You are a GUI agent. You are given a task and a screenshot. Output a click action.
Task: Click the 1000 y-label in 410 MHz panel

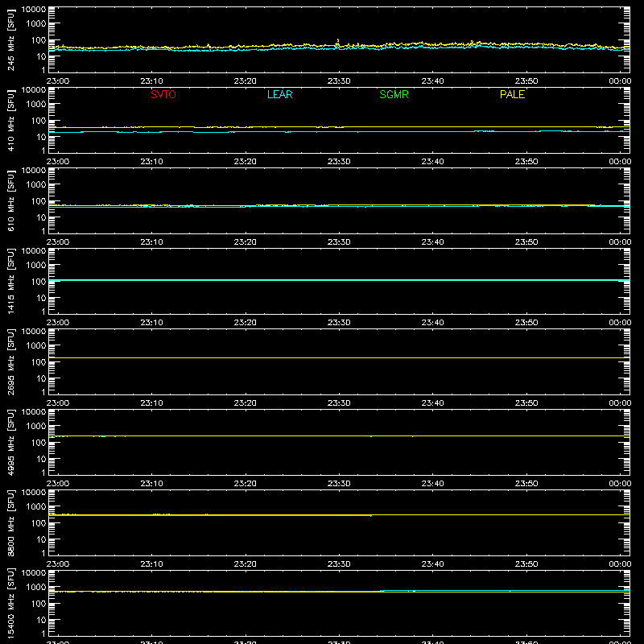click(36, 105)
